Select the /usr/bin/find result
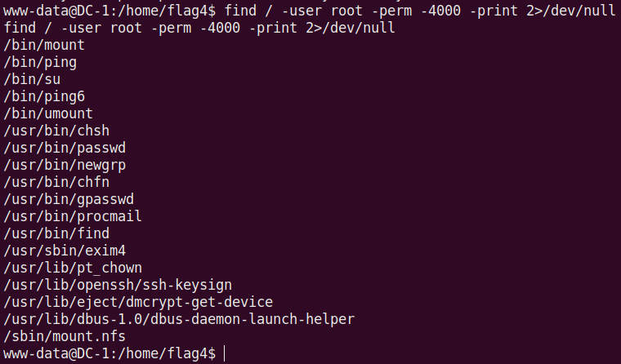This screenshot has height=364, width=621. click(56, 234)
